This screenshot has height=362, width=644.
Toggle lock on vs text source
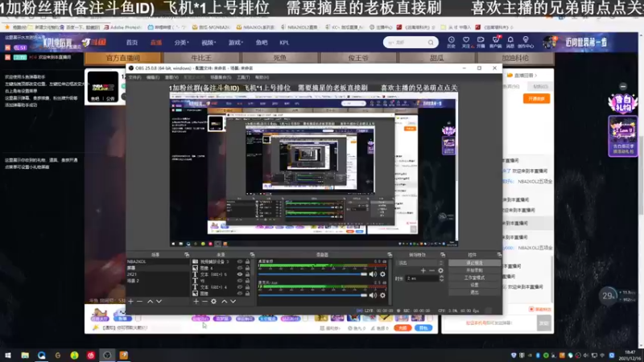point(247,281)
